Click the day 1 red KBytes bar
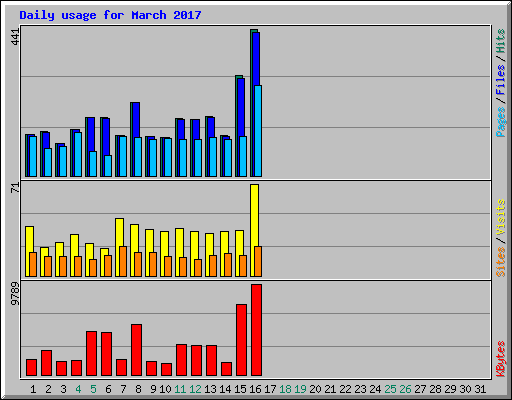The height and width of the screenshot is (400, 512). [x=31, y=367]
